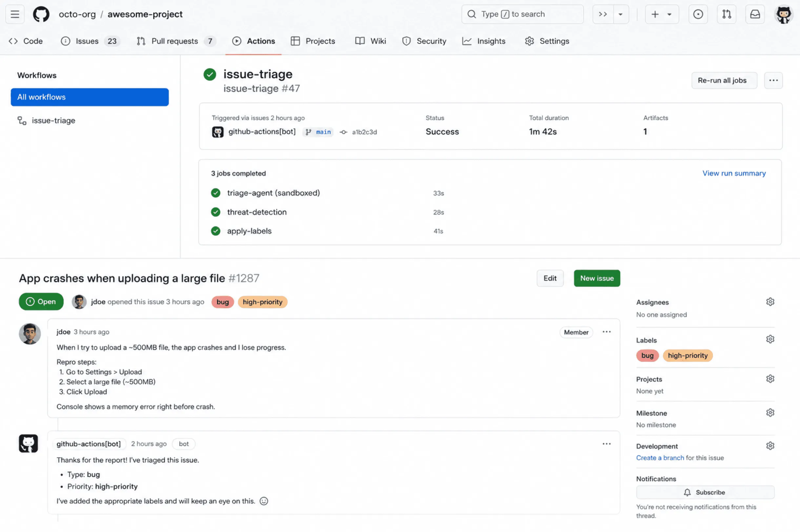Screen dimensions: 800x532
Task: Click the Member badge on jdoe's comment
Action: point(576,332)
